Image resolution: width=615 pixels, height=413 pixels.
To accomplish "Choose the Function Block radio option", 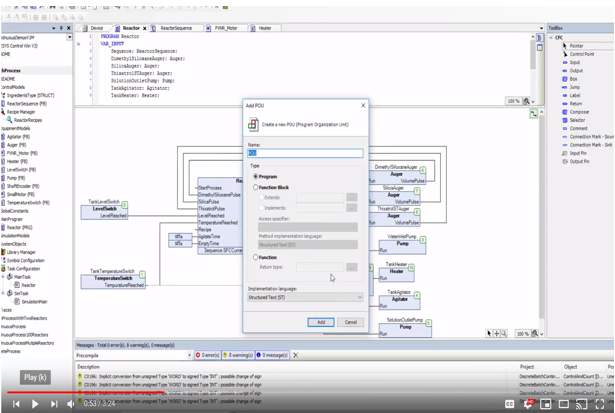I will click(256, 187).
